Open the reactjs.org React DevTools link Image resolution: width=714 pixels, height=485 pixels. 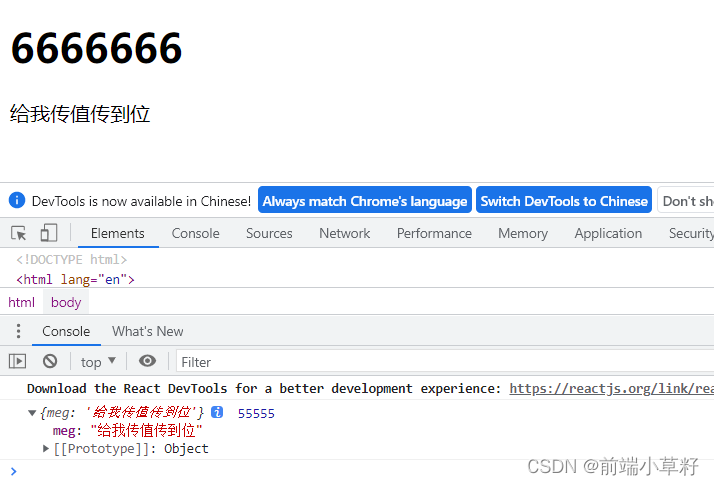point(611,388)
